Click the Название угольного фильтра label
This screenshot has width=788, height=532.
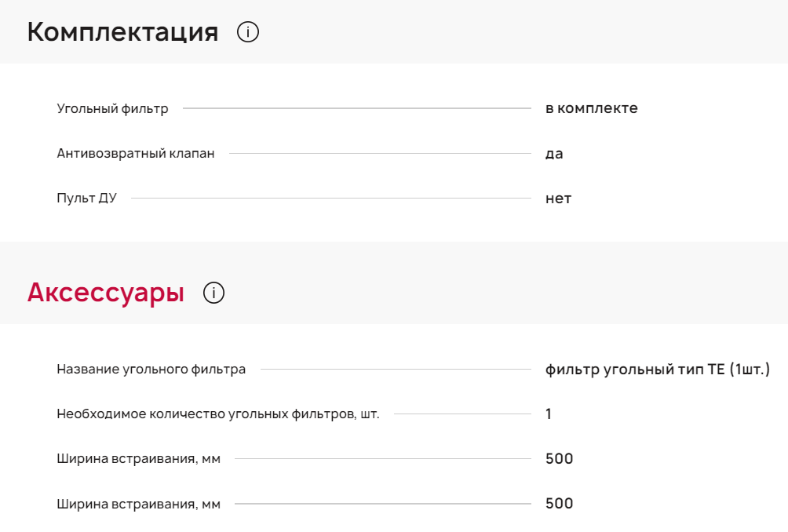pyautogui.click(x=151, y=369)
